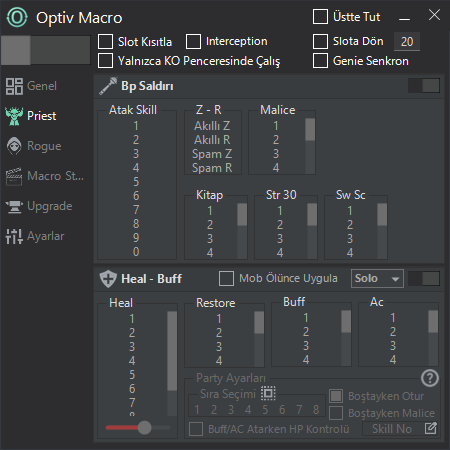This screenshot has height=450, width=450.
Task: Select Akıllı Z in Z - R list
Action: tap(212, 126)
